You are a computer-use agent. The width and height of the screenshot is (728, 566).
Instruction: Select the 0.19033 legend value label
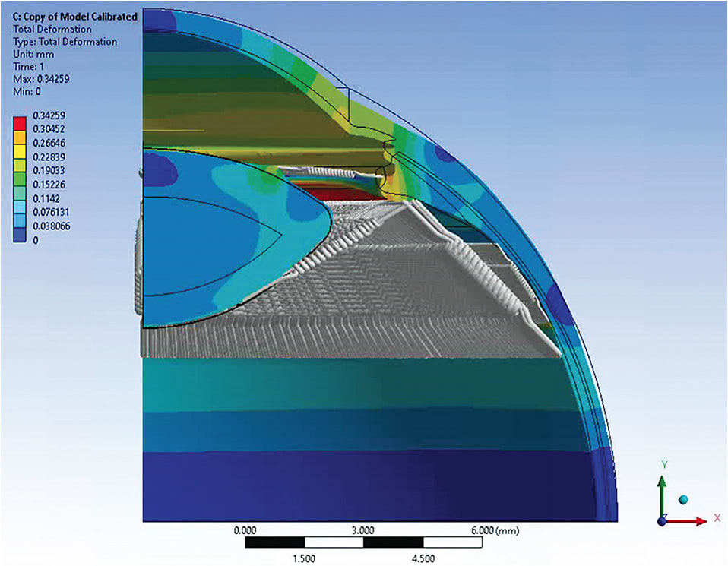(x=48, y=170)
